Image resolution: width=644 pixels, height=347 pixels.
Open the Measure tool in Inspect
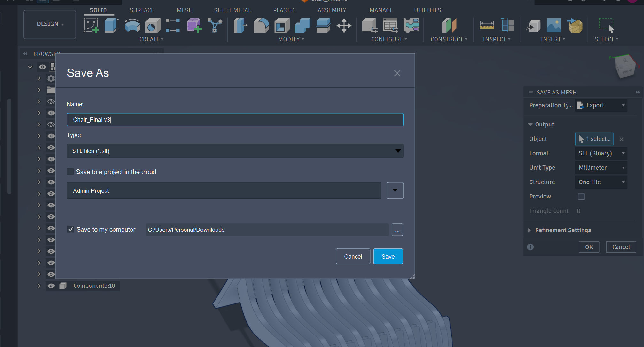pyautogui.click(x=487, y=25)
